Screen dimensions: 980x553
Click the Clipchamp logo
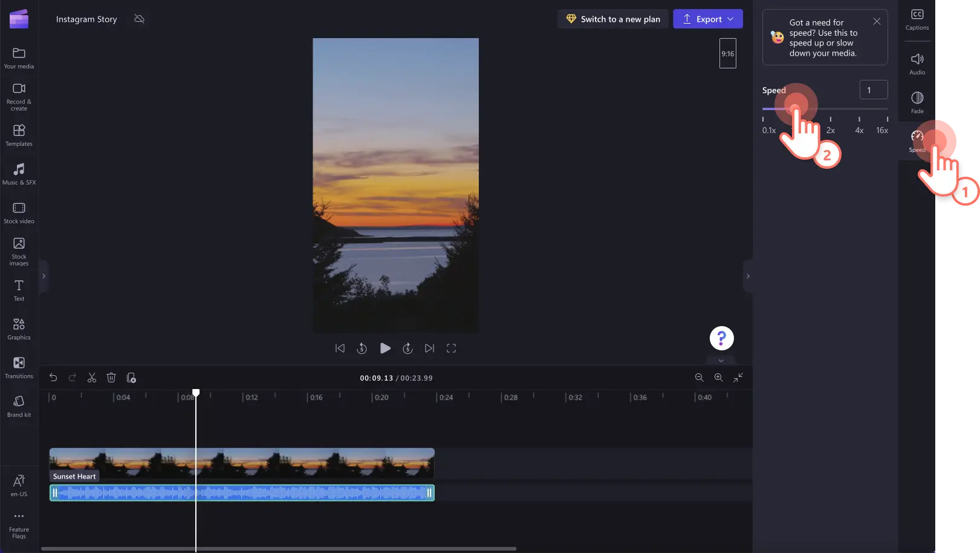(19, 19)
